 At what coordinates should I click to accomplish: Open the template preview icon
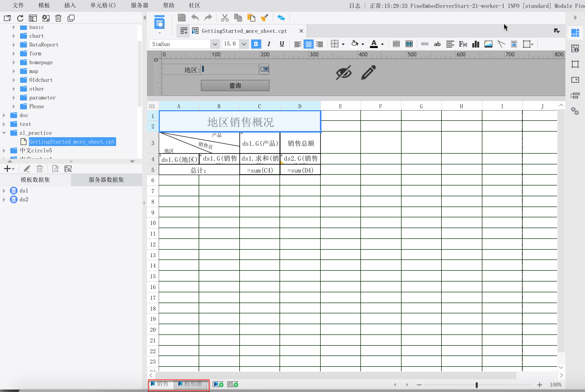159,23
